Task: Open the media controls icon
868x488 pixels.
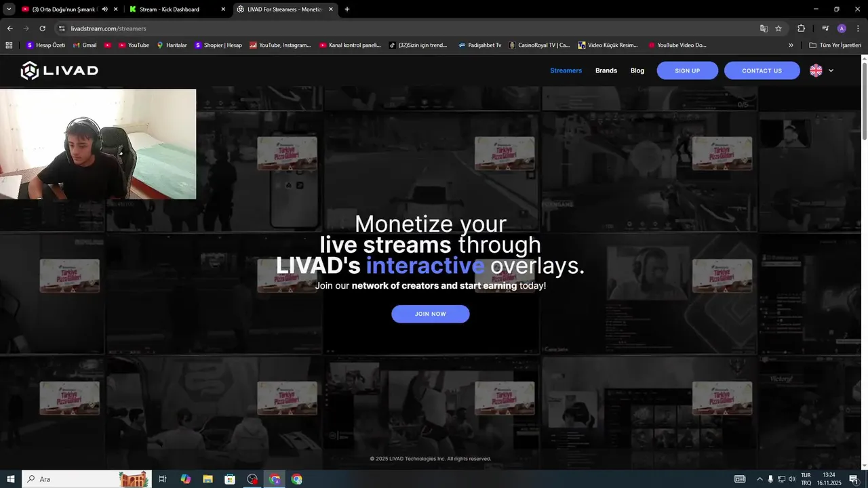Action: click(825, 28)
